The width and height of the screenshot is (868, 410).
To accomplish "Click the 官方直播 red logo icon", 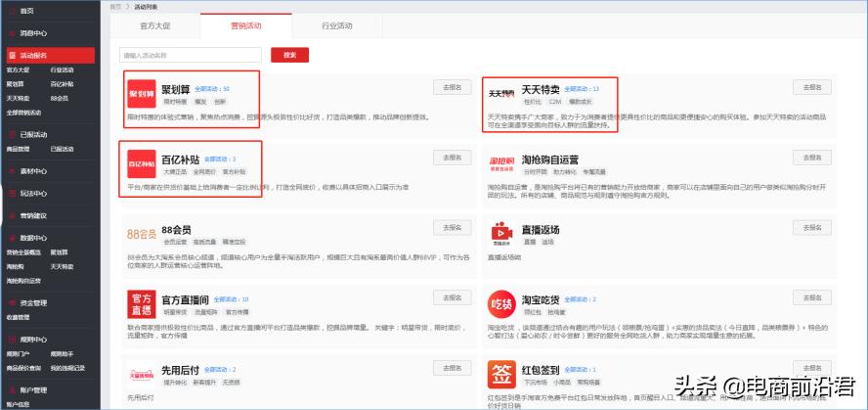I will pyautogui.click(x=141, y=304).
